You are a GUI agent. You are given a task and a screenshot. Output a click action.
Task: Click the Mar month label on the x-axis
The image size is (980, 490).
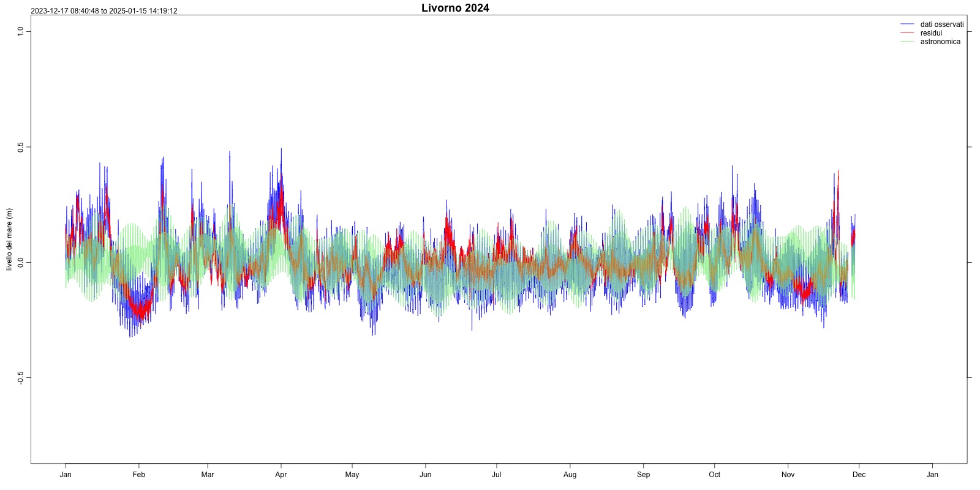pos(208,475)
